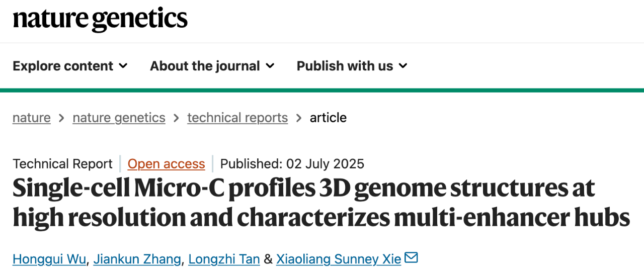Open the Explore content menu

point(70,66)
